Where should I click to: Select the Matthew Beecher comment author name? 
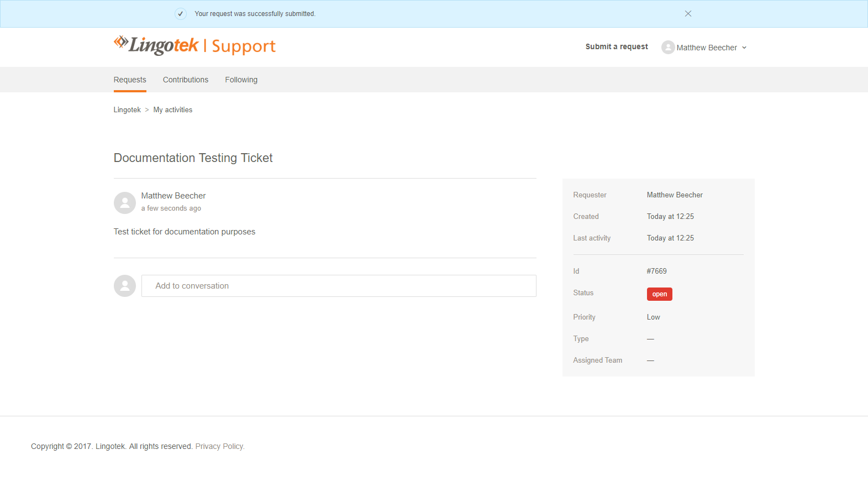click(x=173, y=196)
